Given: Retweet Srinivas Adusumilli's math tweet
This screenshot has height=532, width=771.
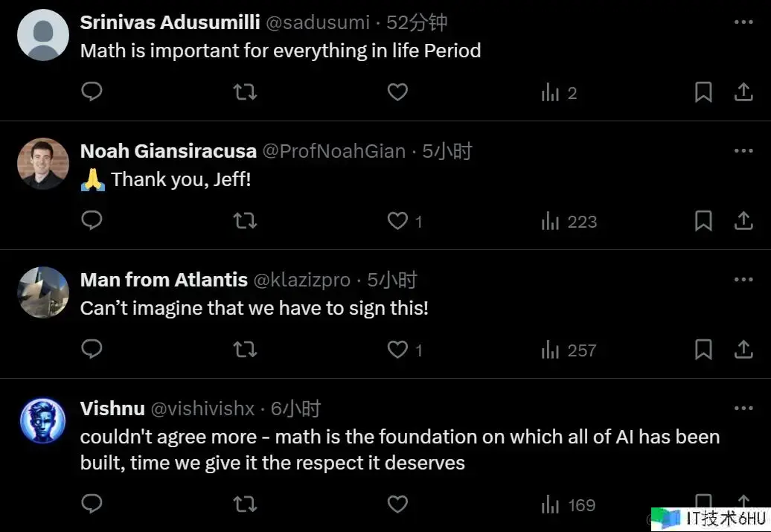Looking at the screenshot, I should [245, 92].
